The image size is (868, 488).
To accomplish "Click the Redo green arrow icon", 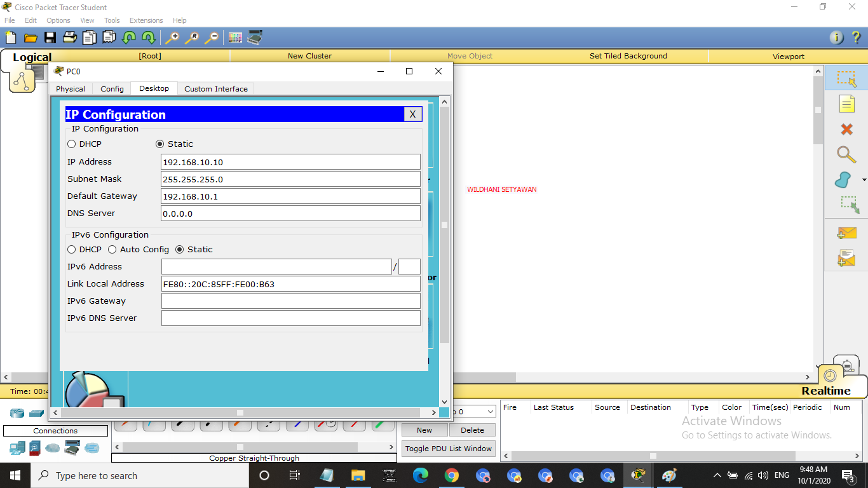I will 149,37.
